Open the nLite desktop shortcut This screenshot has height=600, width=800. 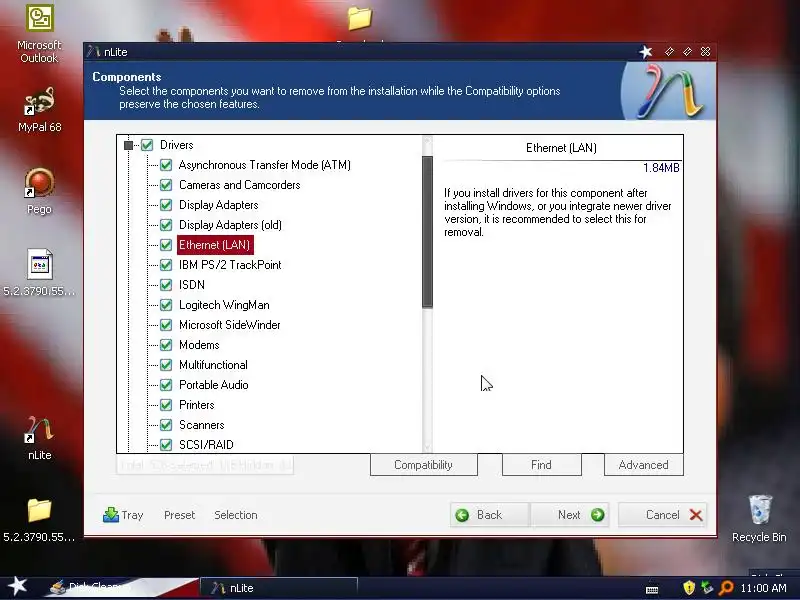39,438
